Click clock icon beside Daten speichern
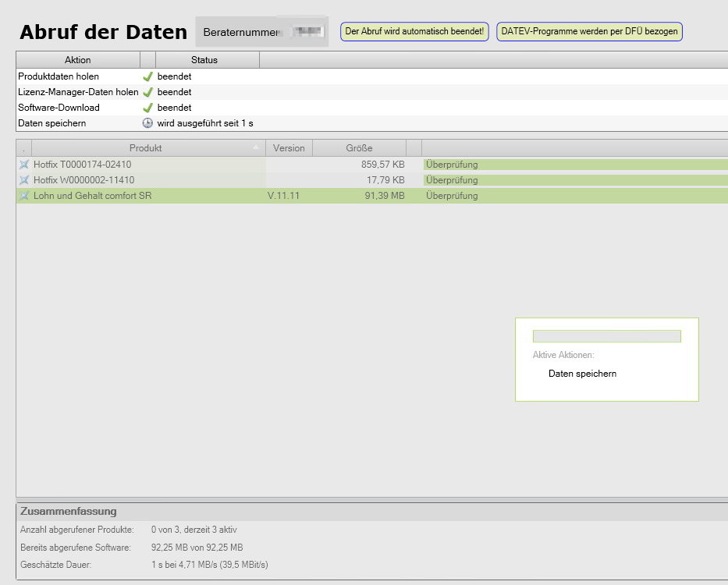728x585 pixels. [147, 123]
